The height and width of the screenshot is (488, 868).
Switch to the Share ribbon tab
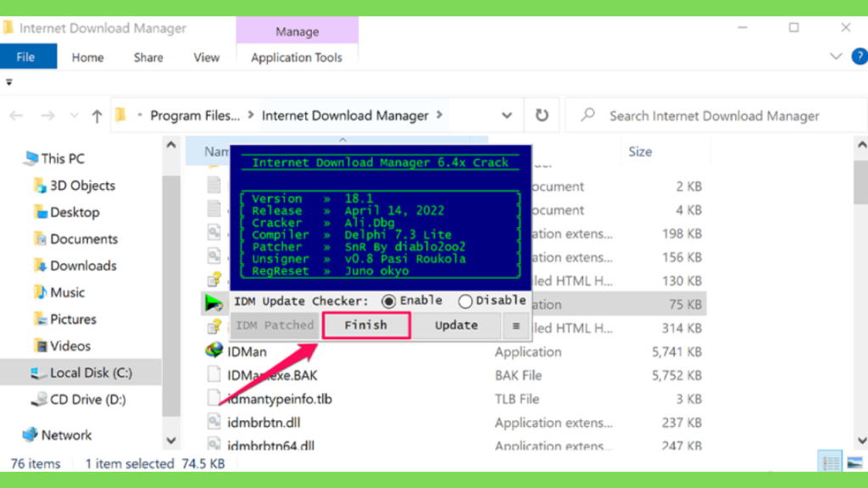coord(148,58)
